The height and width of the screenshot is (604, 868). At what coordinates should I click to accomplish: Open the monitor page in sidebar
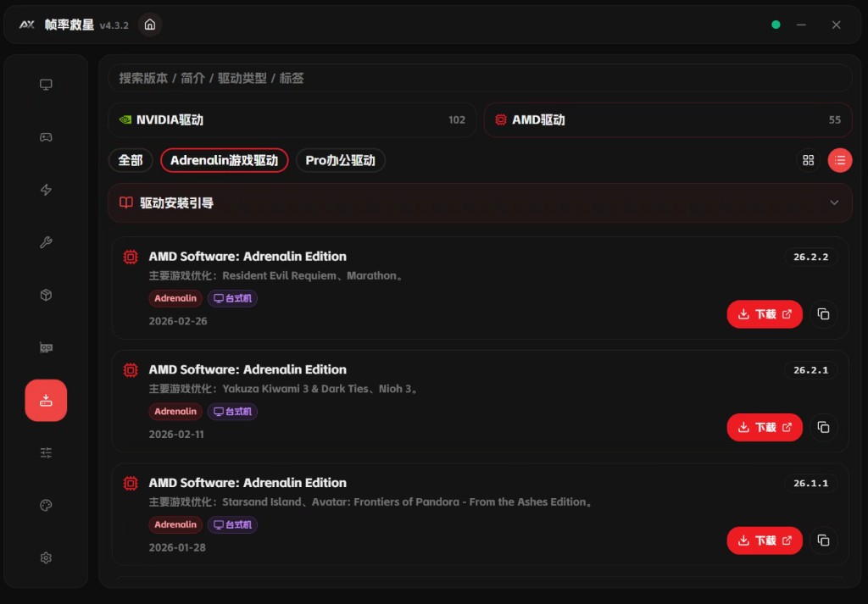(46, 85)
